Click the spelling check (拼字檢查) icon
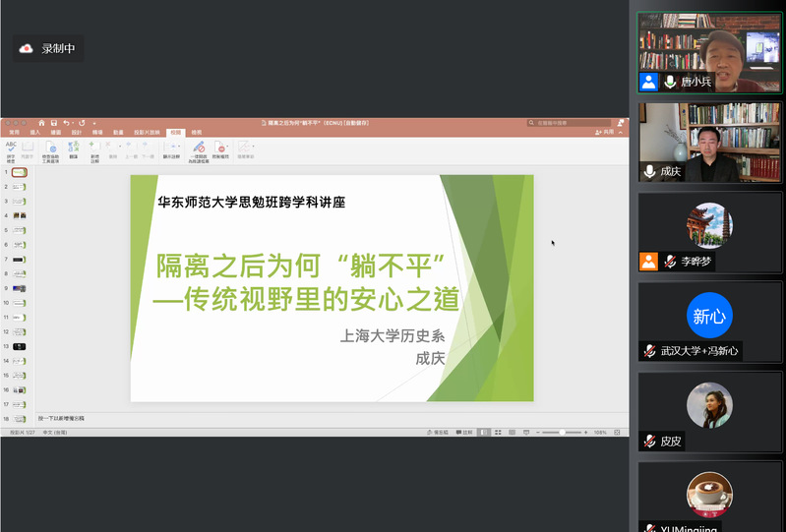Viewport: 786px width, 532px height. 11,148
